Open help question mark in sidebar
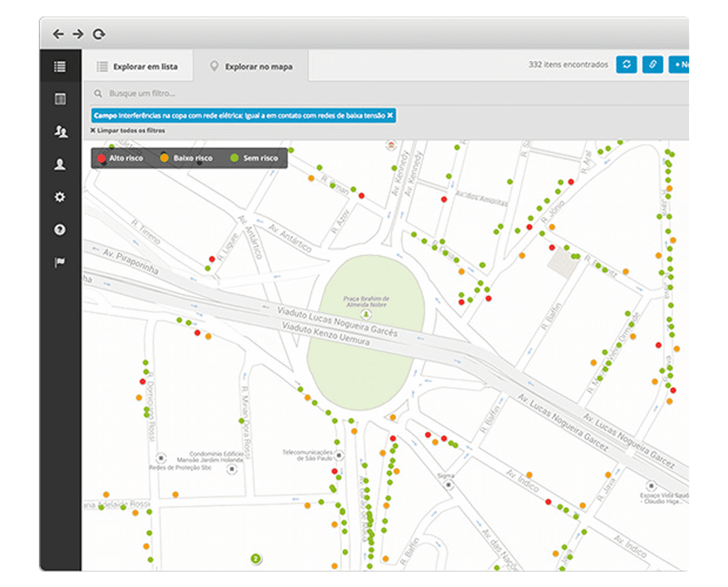Screen dimensions: 728x587 pyautogui.click(x=60, y=230)
